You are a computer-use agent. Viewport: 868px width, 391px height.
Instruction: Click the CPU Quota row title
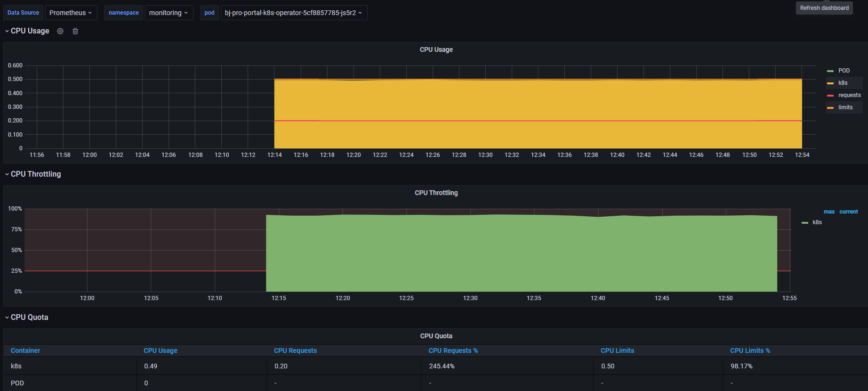30,318
